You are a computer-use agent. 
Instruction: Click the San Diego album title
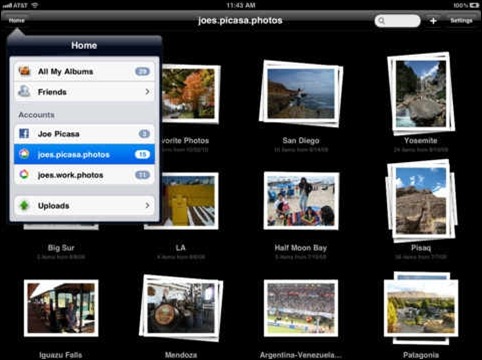pos(301,140)
